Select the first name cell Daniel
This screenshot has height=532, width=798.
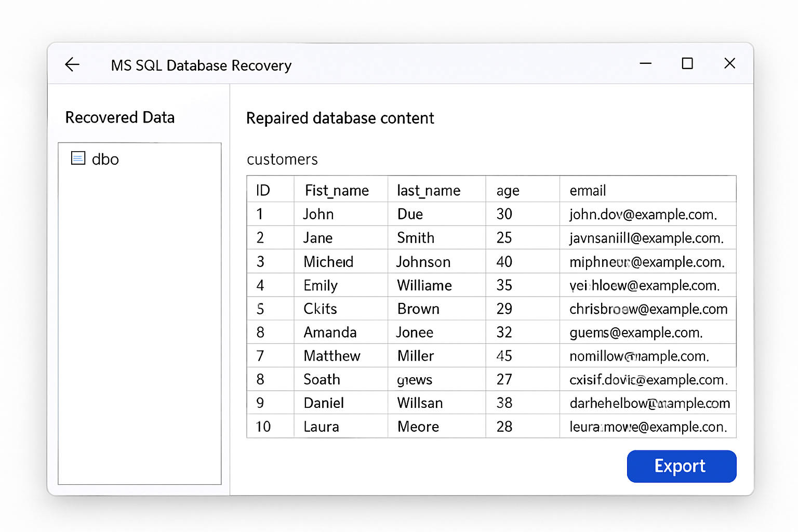[x=341, y=403]
